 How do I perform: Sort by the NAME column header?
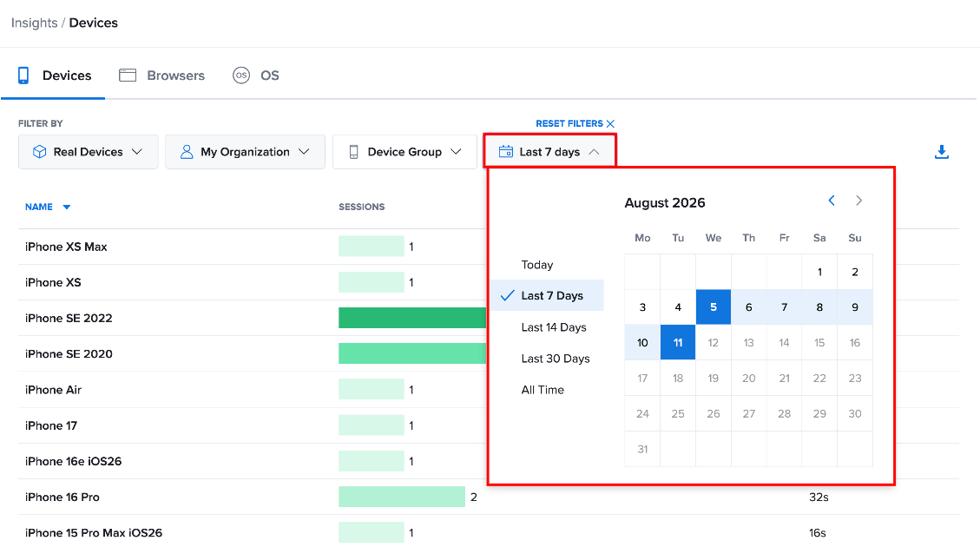[39, 207]
